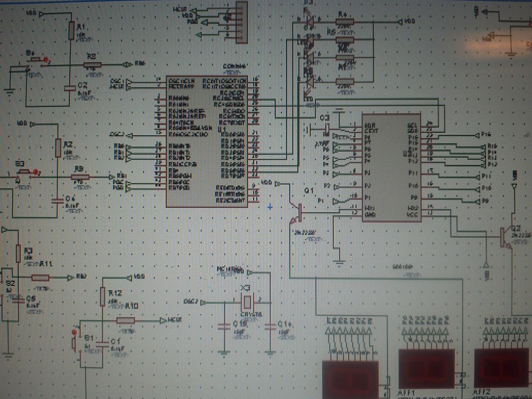Select the R4 resistor beside LED D3
The height and width of the screenshot is (399, 532).
coord(345,22)
